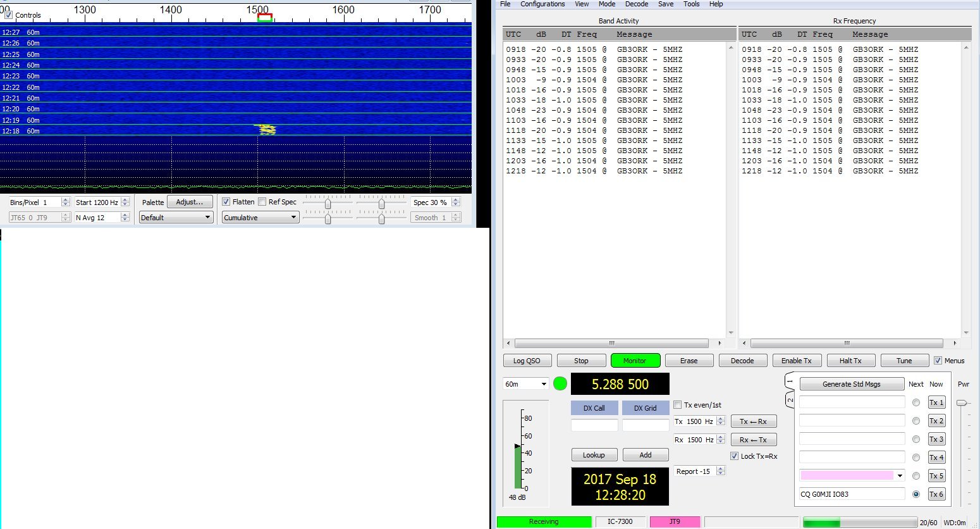
Task: Toggle the Controls checkbox on the waterfall
Action: click(x=8, y=15)
